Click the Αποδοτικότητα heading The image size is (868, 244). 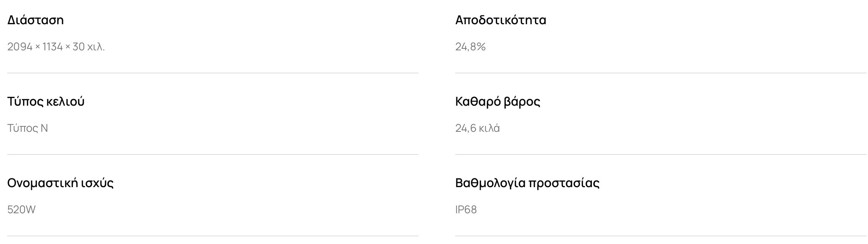tap(501, 20)
